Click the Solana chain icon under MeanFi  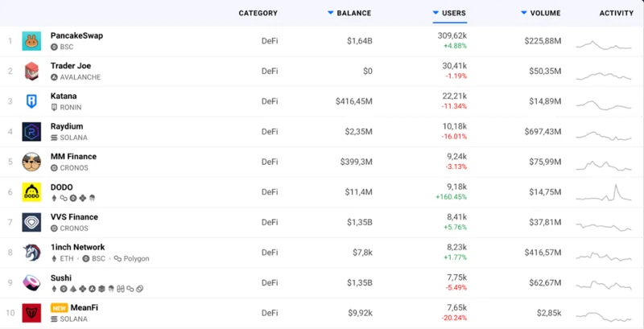(54, 319)
